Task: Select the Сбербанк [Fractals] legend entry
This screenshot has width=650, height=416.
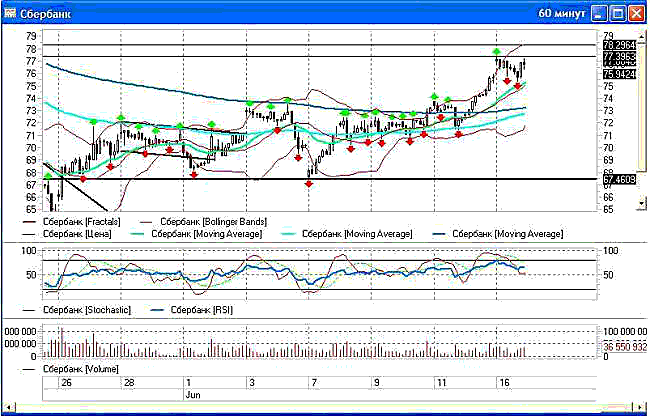Action: [72, 222]
